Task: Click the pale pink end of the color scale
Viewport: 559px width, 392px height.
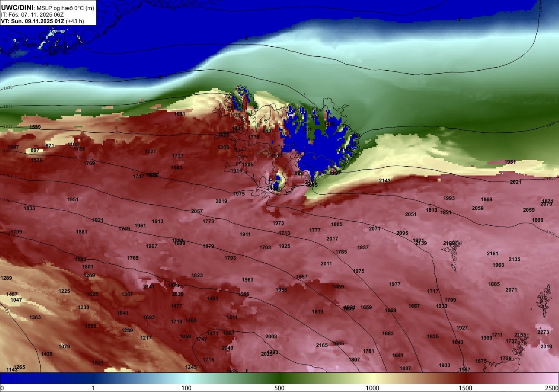Action: point(552,378)
